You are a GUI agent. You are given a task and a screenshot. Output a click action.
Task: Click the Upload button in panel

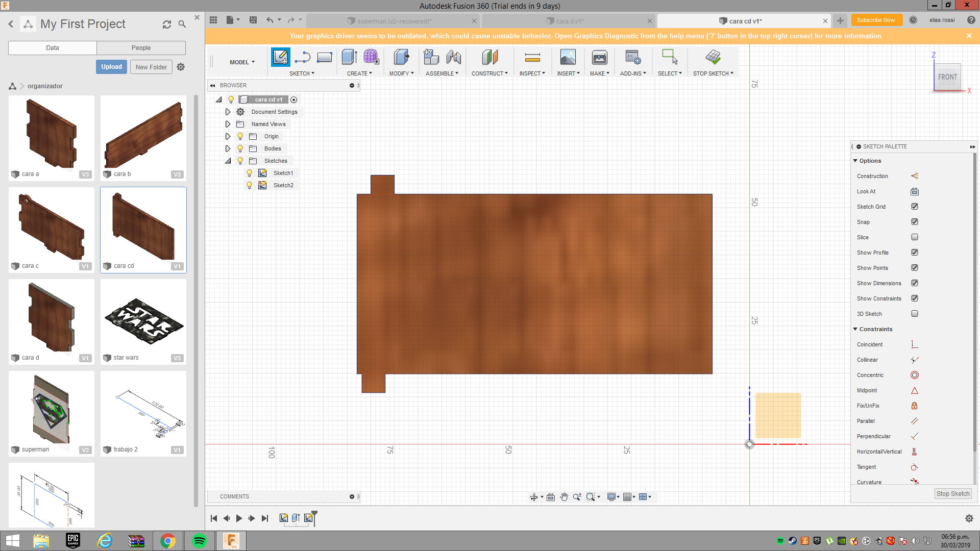click(111, 67)
